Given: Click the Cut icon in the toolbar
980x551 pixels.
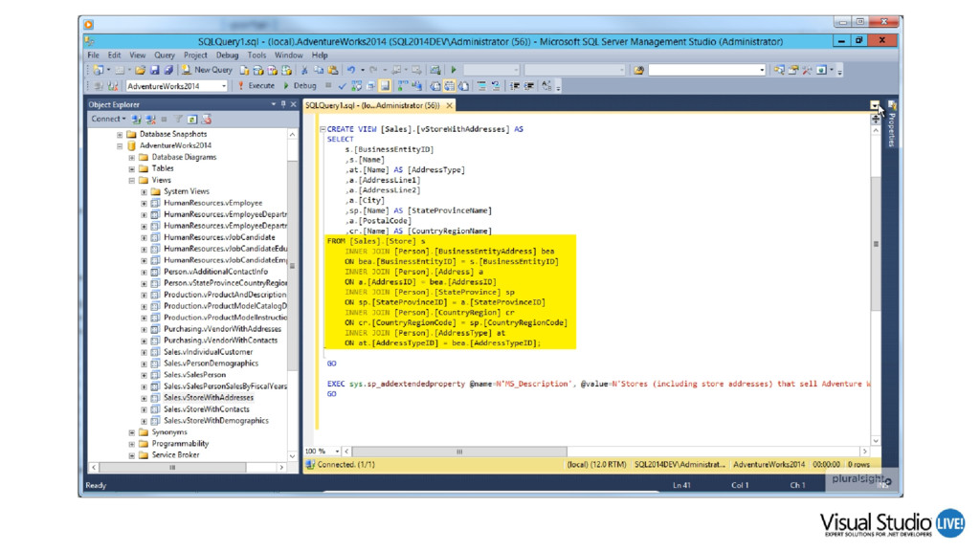Looking at the screenshot, I should coord(303,70).
